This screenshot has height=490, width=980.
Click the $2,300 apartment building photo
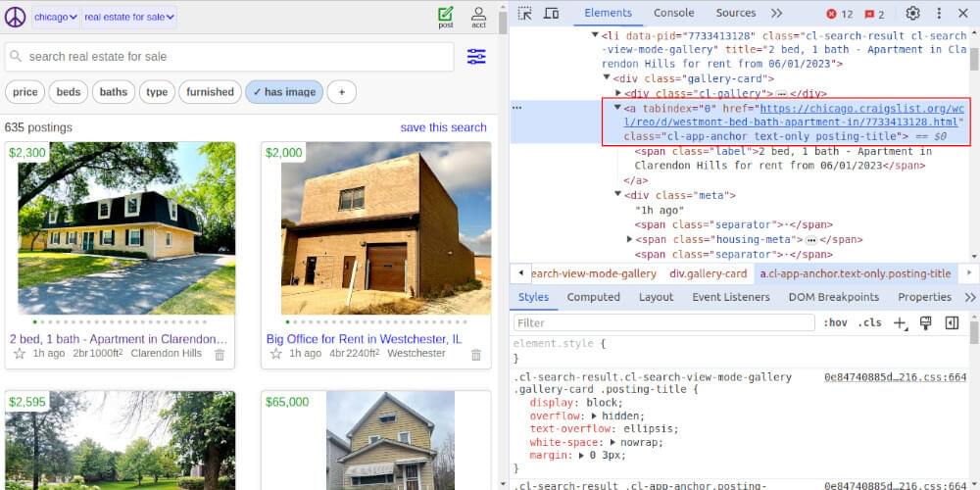click(x=125, y=228)
